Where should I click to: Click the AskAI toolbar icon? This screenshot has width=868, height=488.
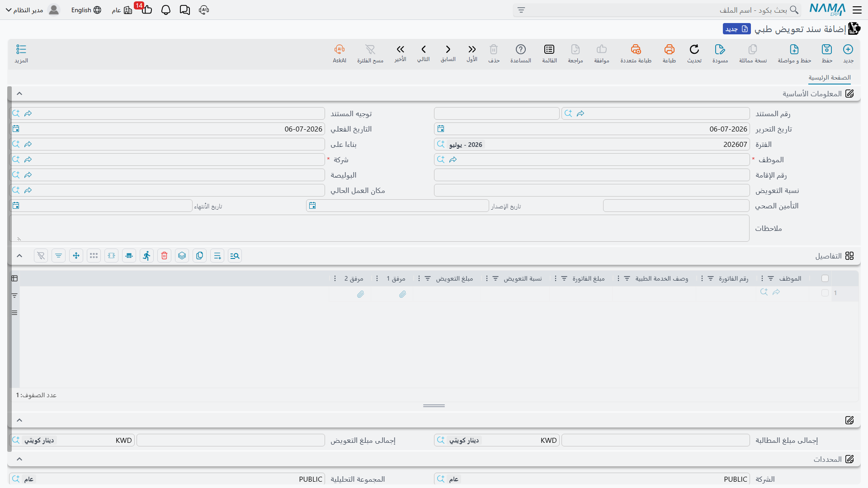(x=340, y=53)
